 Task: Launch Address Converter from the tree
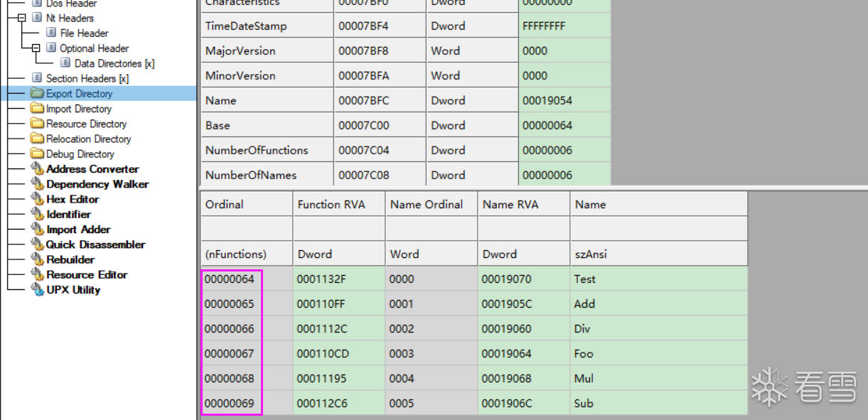click(92, 169)
